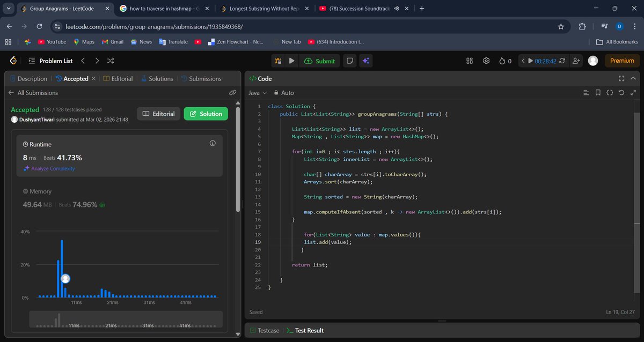View the streak fire counter

pyautogui.click(x=505, y=61)
